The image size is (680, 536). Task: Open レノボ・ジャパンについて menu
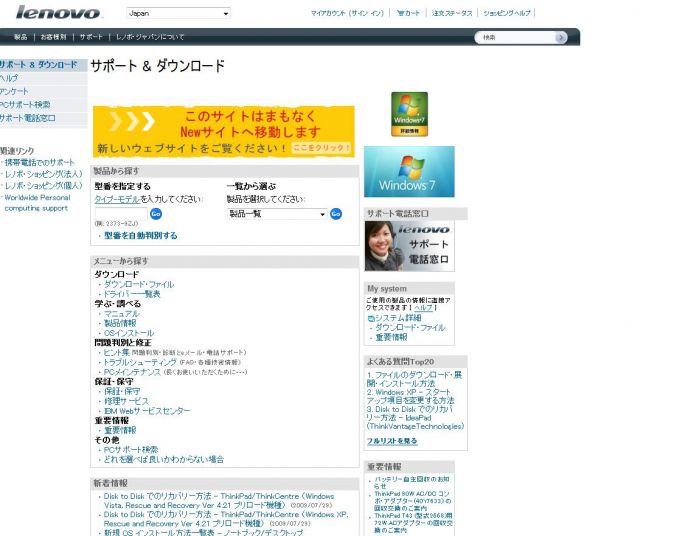[150, 37]
